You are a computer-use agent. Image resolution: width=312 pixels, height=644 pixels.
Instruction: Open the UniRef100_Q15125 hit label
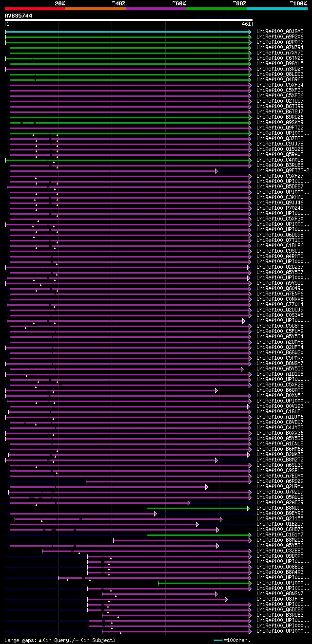(280, 149)
